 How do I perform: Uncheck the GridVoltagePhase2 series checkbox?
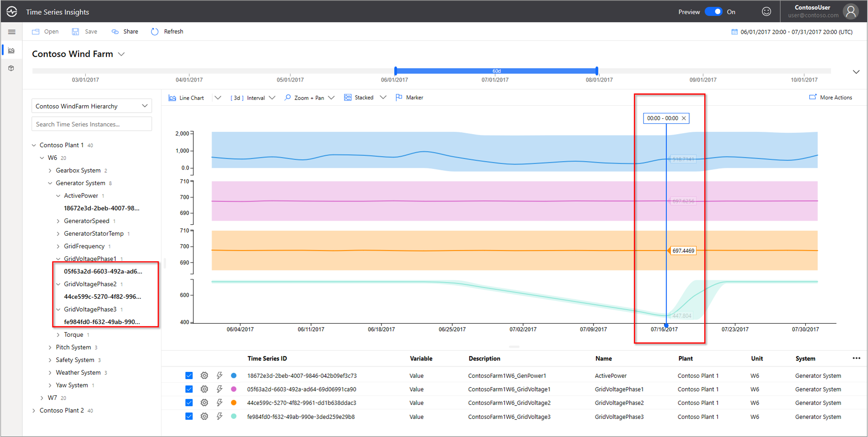click(x=189, y=403)
